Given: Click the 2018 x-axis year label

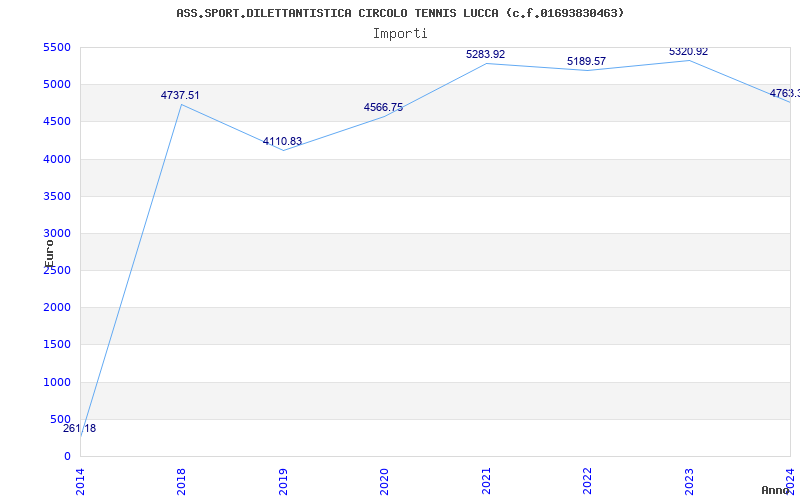Looking at the screenshot, I should point(182,481).
